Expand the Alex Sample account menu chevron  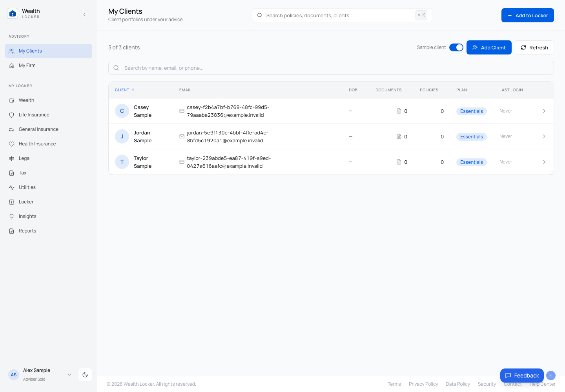point(69,375)
